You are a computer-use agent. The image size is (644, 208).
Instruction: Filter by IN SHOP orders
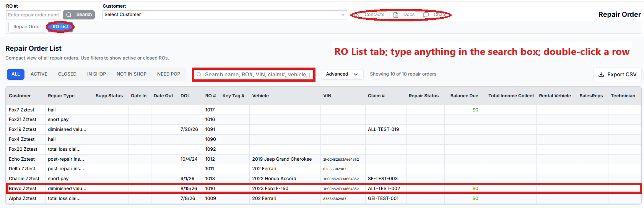tap(96, 74)
